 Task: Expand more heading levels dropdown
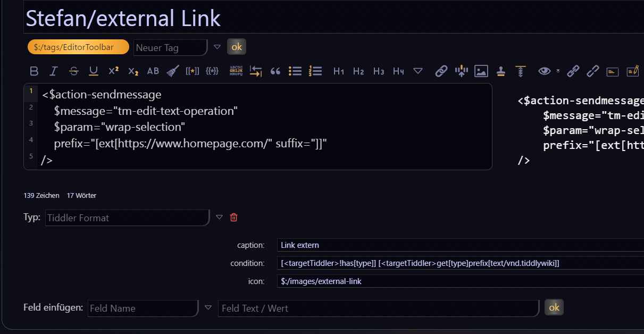coord(418,71)
